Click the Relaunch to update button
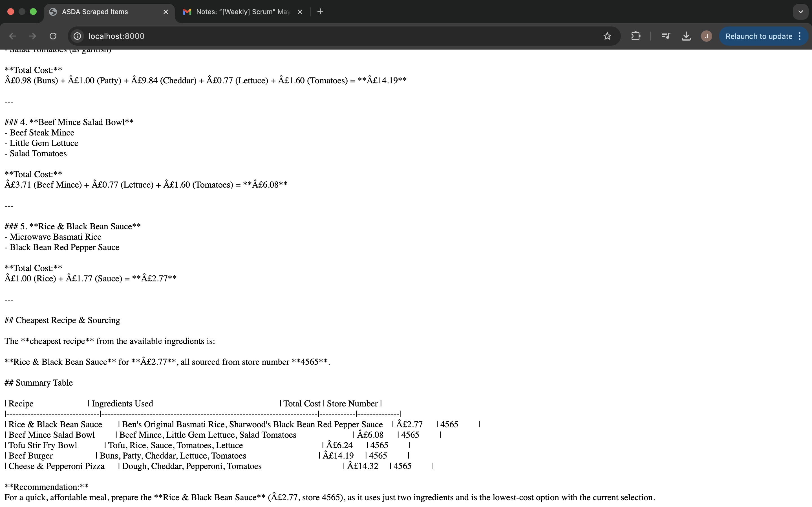812x507 pixels. (x=758, y=36)
